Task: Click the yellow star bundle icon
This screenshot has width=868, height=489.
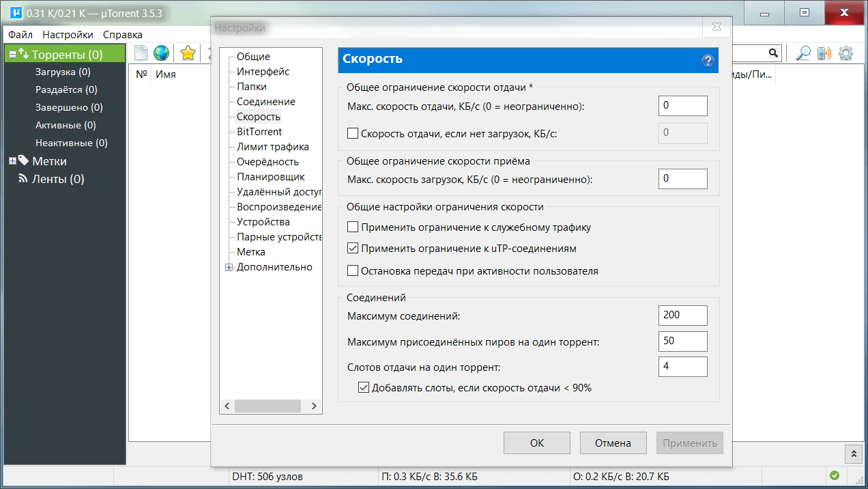Action: [188, 53]
